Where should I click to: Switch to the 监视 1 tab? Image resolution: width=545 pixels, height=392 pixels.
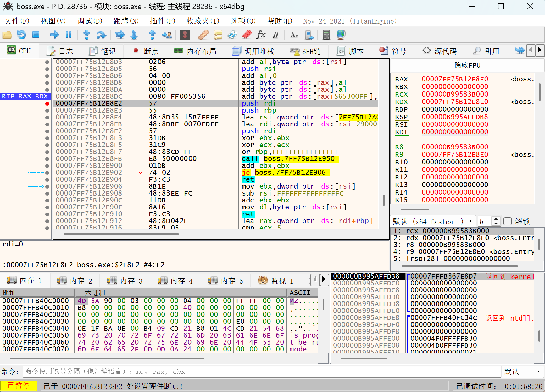(276, 280)
